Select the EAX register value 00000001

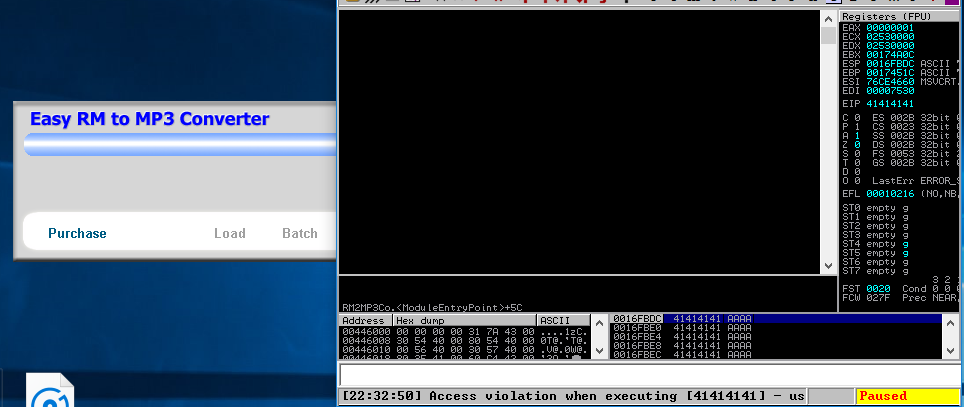(890, 28)
